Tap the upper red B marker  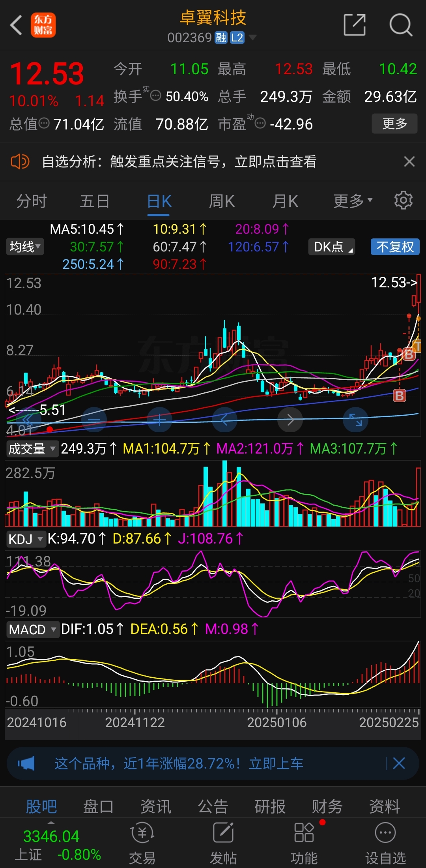(x=409, y=354)
